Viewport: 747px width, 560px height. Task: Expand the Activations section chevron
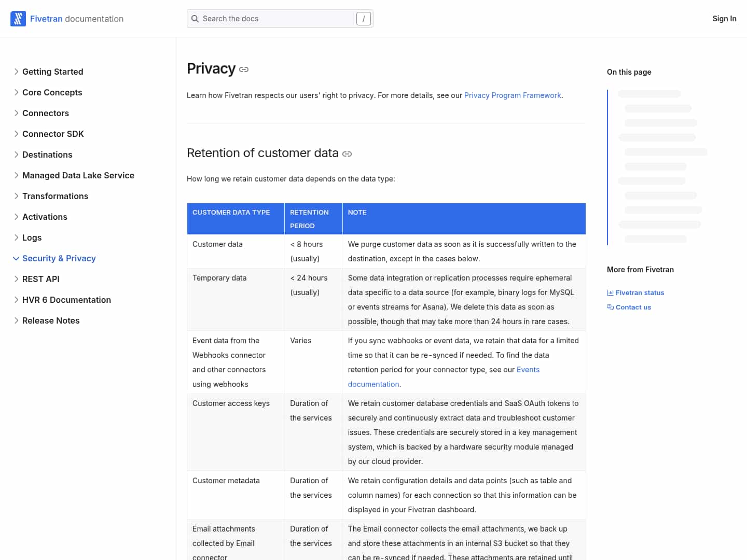point(16,217)
